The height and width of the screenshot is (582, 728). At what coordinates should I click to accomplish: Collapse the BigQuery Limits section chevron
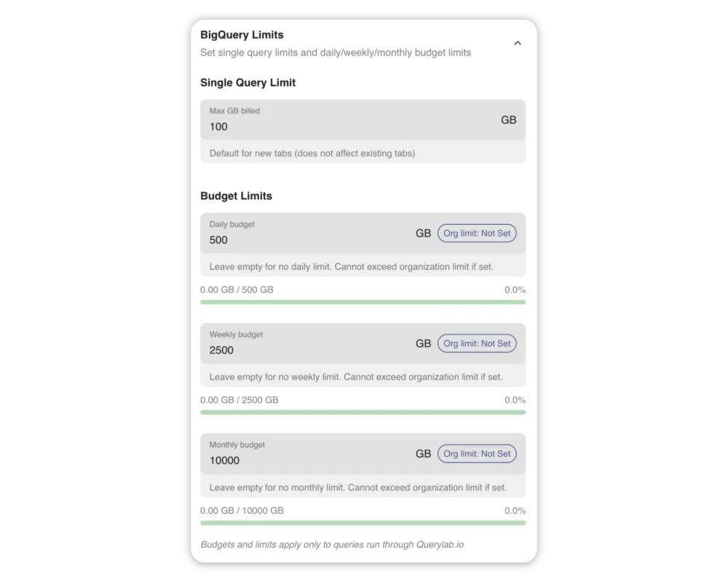pos(518,44)
